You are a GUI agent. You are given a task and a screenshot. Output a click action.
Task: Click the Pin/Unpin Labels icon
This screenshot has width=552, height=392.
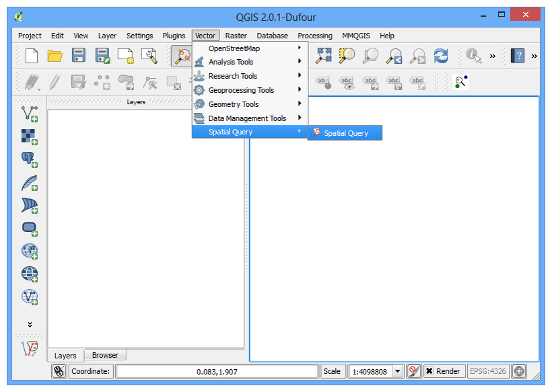pos(324,83)
